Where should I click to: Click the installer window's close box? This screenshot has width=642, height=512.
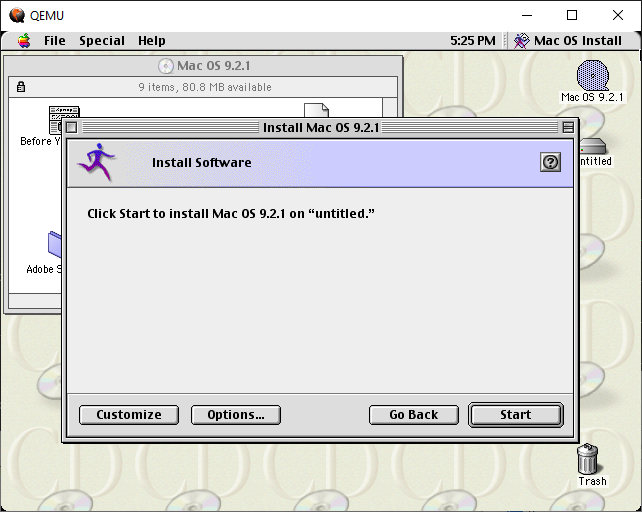pyautogui.click(x=71, y=127)
